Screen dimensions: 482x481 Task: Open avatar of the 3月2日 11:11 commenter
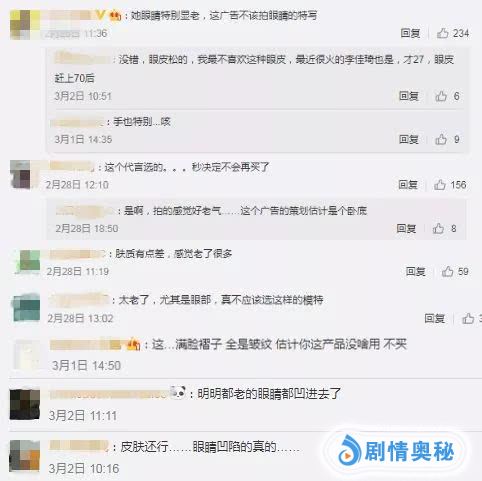(x=25, y=404)
